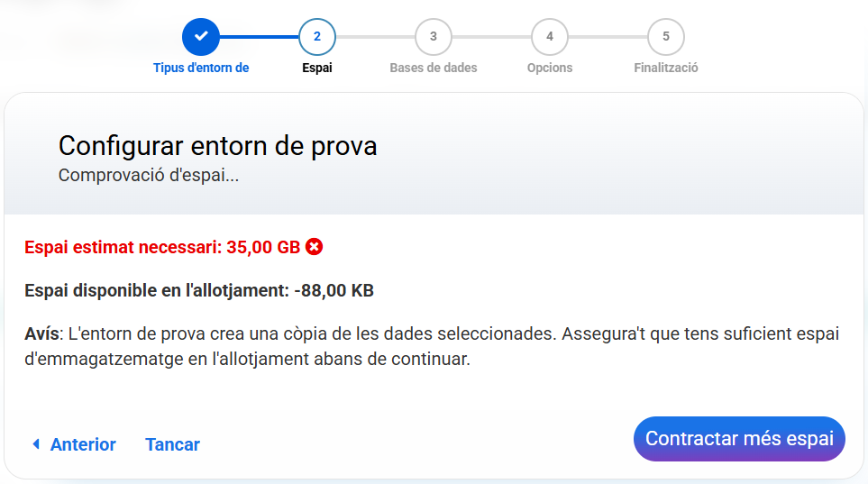Select step 2 circle in wizard
The image size is (868, 484).
pos(317,37)
